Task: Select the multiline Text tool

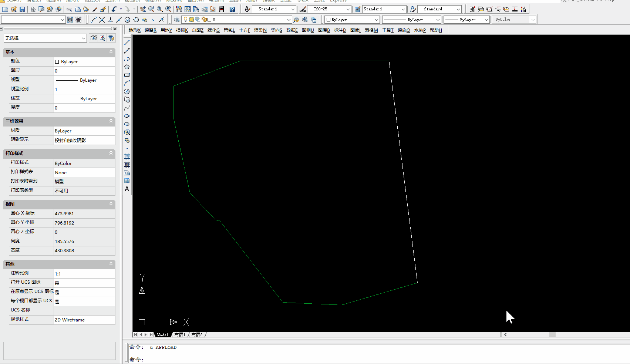Action: click(127, 189)
